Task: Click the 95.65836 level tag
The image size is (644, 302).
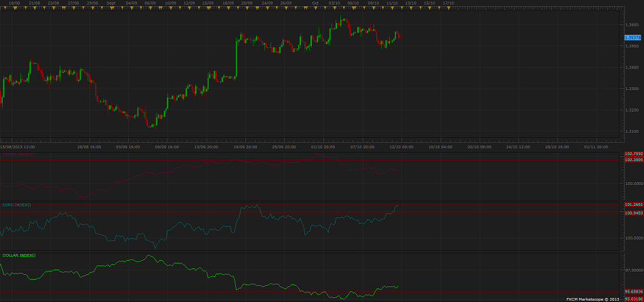Action: 633,292
